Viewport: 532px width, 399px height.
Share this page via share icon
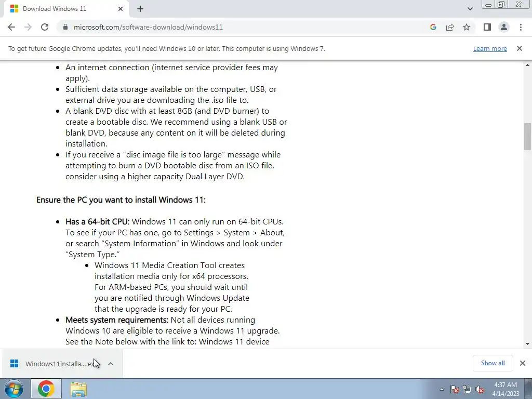coord(450,27)
